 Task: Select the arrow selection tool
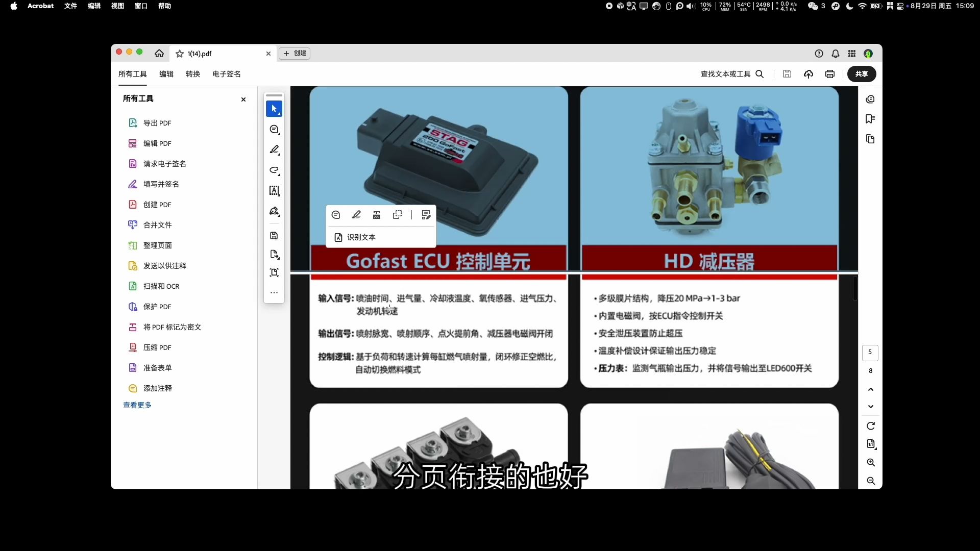(274, 109)
